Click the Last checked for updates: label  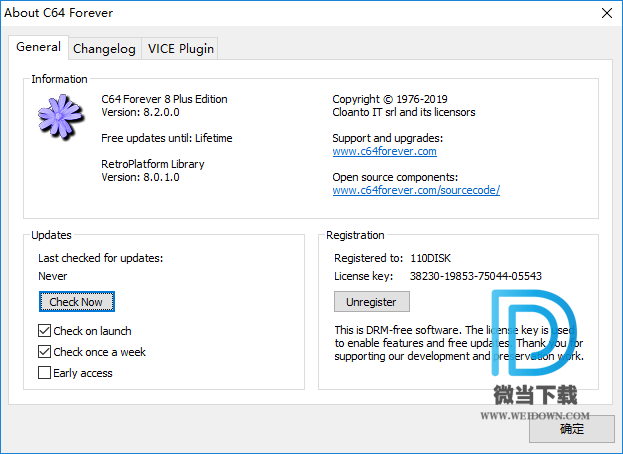[x=101, y=258]
